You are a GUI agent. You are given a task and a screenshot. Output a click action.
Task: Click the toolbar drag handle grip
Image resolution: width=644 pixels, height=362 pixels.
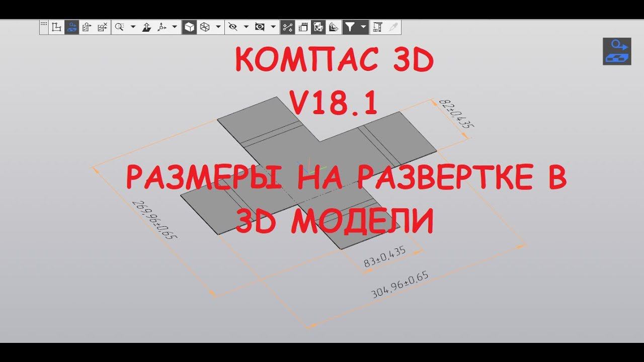click(x=44, y=24)
